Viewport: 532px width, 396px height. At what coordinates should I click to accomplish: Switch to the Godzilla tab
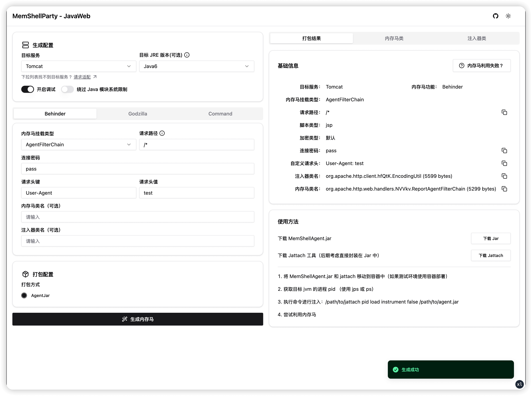[x=138, y=114]
